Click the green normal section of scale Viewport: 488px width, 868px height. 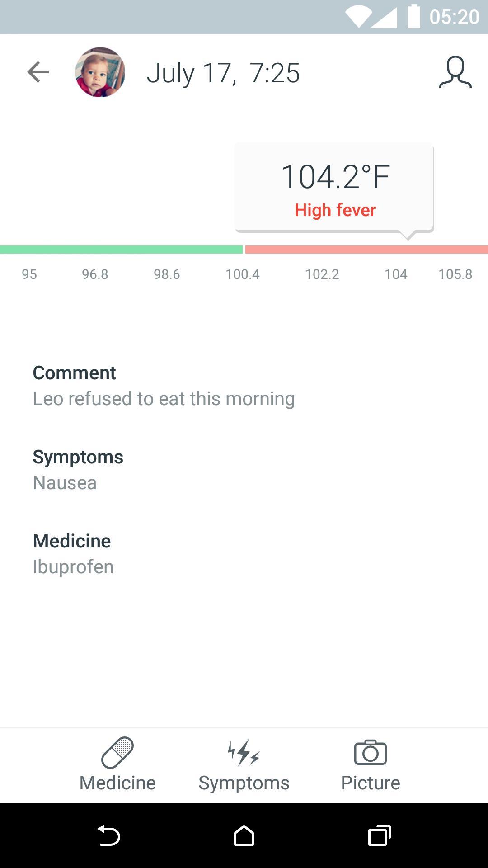coord(121,250)
